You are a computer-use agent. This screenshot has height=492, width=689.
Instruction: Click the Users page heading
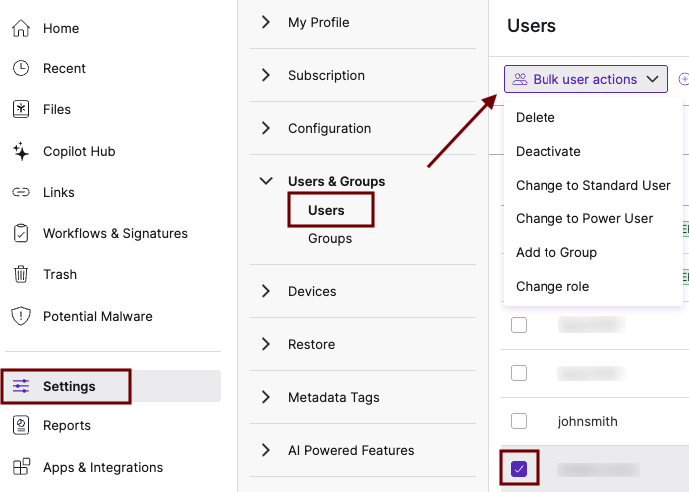click(x=531, y=25)
